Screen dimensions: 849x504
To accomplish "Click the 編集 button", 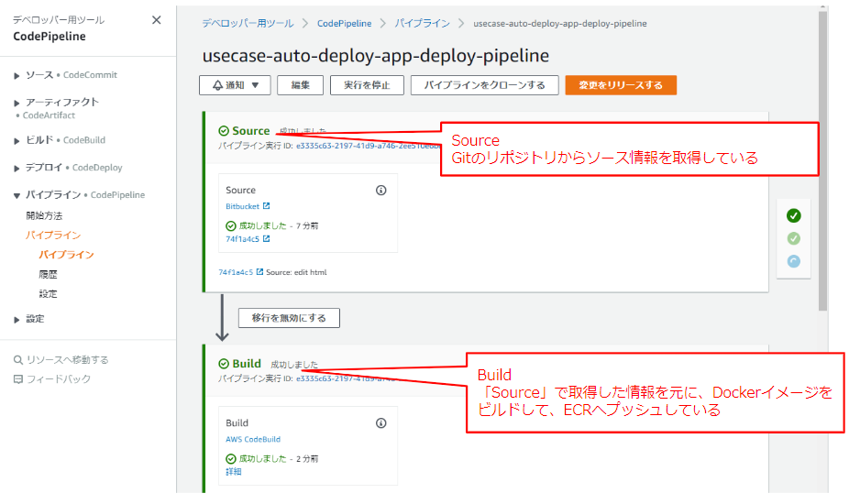I will 301,85.
